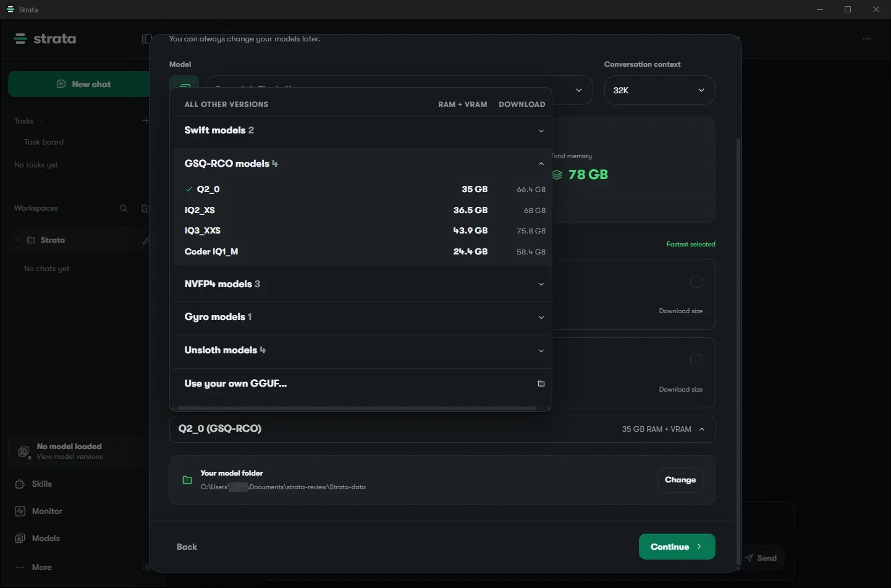Select the IQ3_XXS model version
Screen dimensions: 891x588
[x=363, y=231]
